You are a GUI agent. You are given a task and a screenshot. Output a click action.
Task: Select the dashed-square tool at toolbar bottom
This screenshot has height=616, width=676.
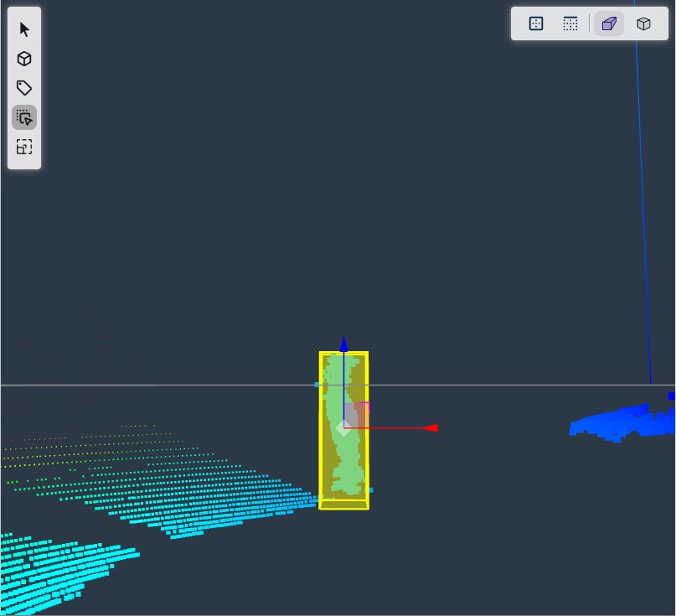click(x=24, y=147)
